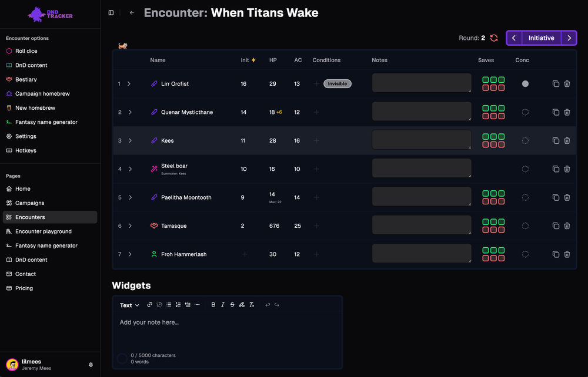Go back using the arrow beside Encounter title

click(x=132, y=13)
